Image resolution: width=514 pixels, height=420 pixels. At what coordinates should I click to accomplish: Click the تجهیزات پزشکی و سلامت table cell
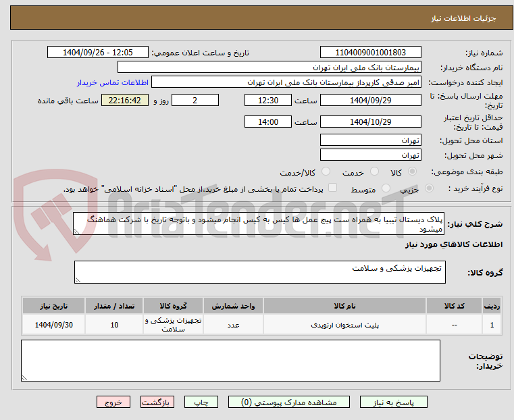(x=173, y=325)
